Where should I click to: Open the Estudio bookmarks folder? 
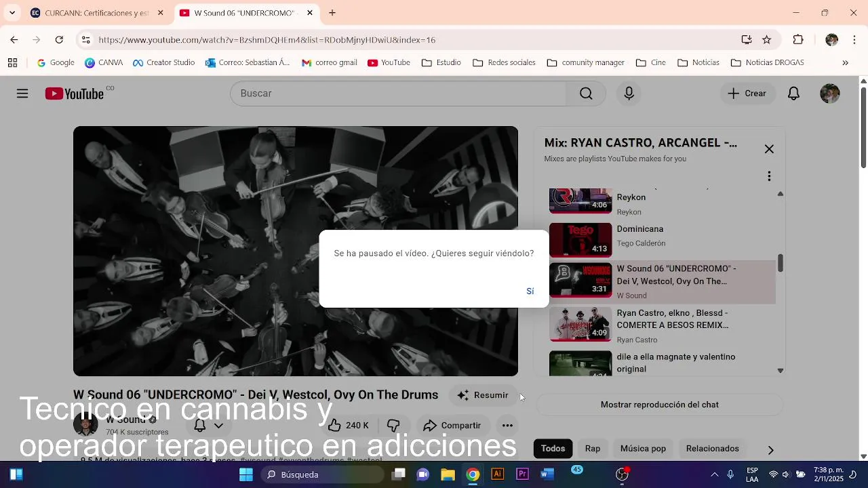click(441, 63)
